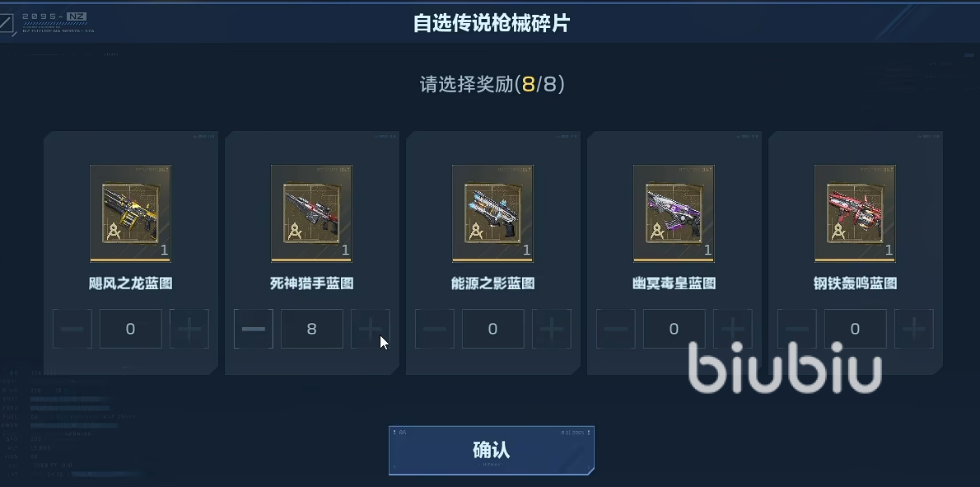Decrease 能源之影蓝图 quantity with minus
Screen dimensions: 980x487
[434, 329]
